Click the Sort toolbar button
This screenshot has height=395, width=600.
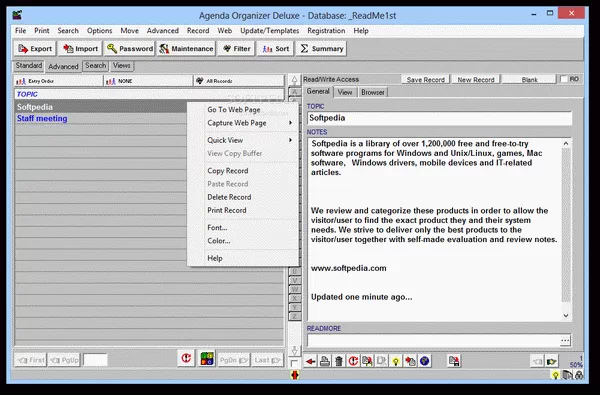click(275, 49)
